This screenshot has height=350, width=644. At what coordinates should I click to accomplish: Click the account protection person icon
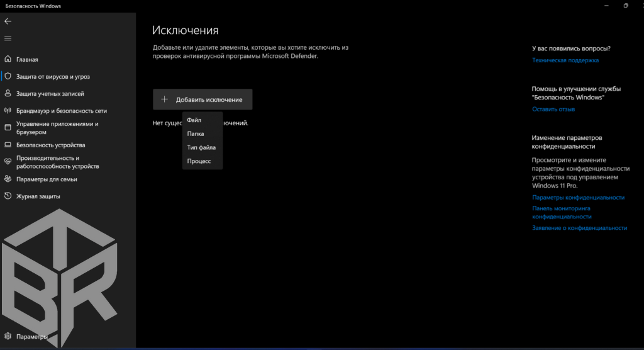pyautogui.click(x=8, y=93)
